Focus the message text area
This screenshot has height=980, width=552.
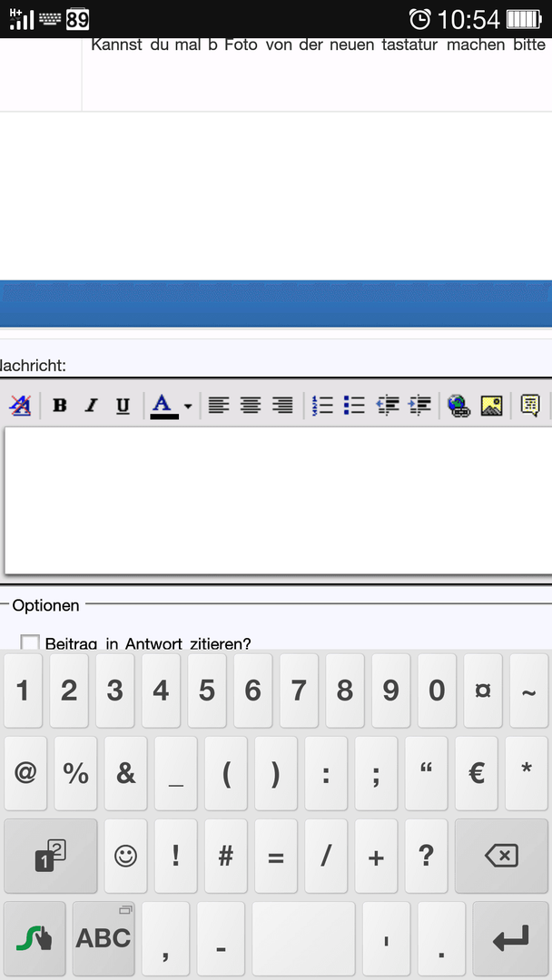[x=278, y=500]
